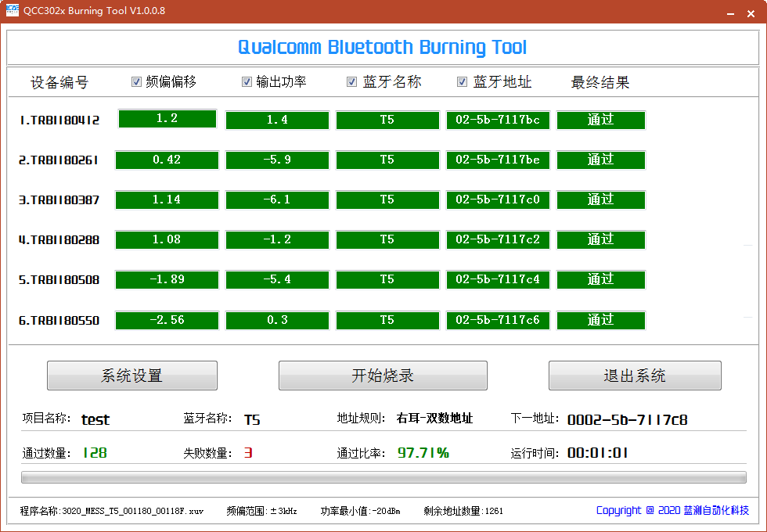This screenshot has width=767, height=532.
Task: Click T5 name cell for device TRBII80550
Action: 387,321
